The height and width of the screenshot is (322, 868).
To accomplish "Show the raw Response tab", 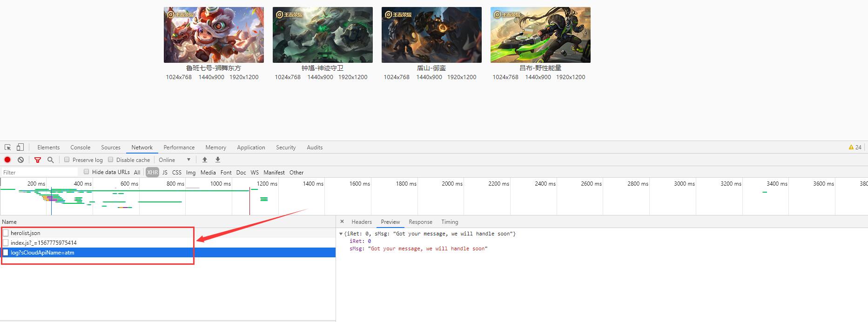I will [420, 222].
